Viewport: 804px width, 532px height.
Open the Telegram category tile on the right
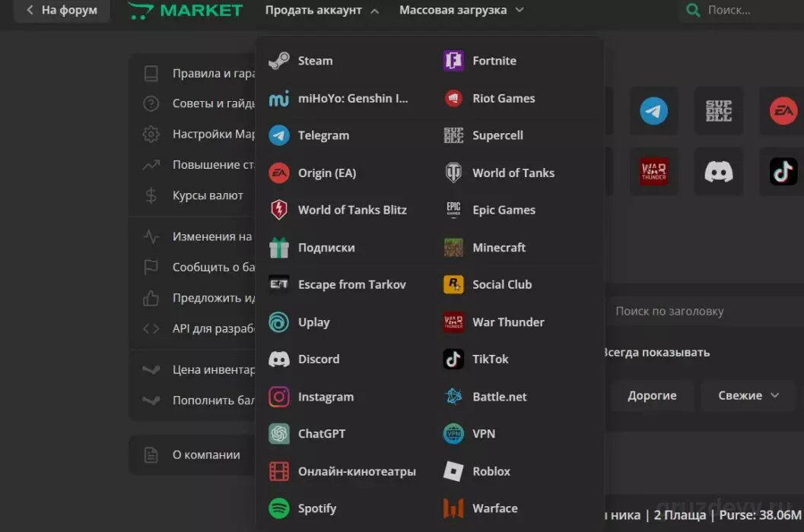coord(653,111)
